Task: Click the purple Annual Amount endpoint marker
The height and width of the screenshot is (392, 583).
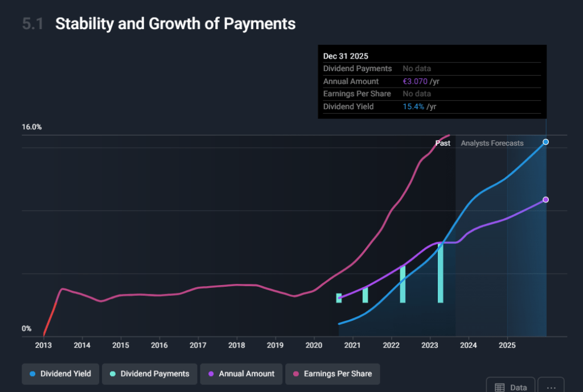Action: coord(545,200)
